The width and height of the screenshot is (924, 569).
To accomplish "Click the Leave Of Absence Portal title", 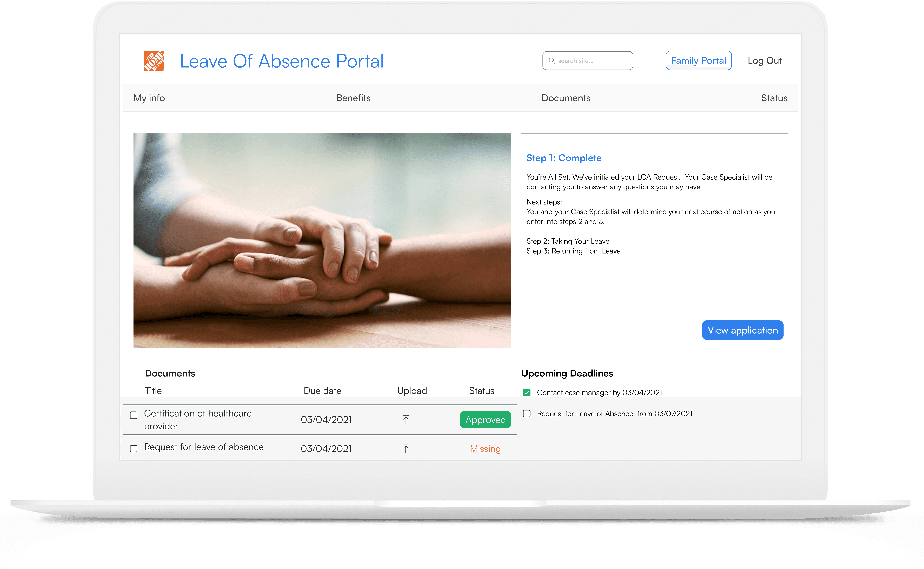I will click(x=281, y=61).
